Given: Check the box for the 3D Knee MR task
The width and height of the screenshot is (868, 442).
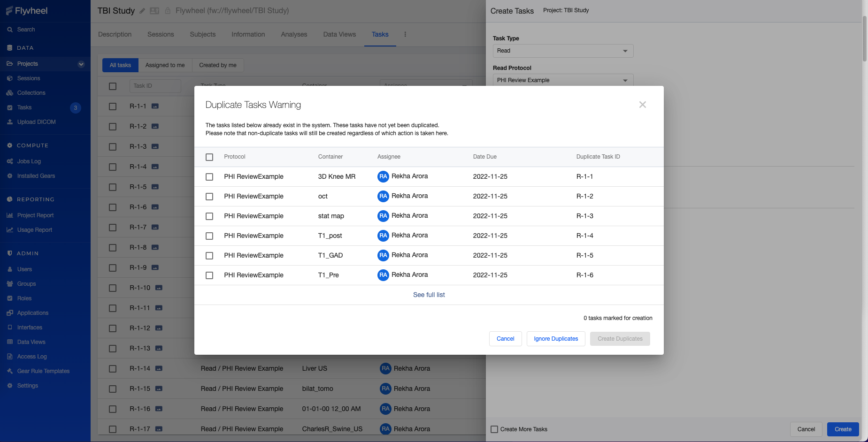Looking at the screenshot, I should 209,177.
